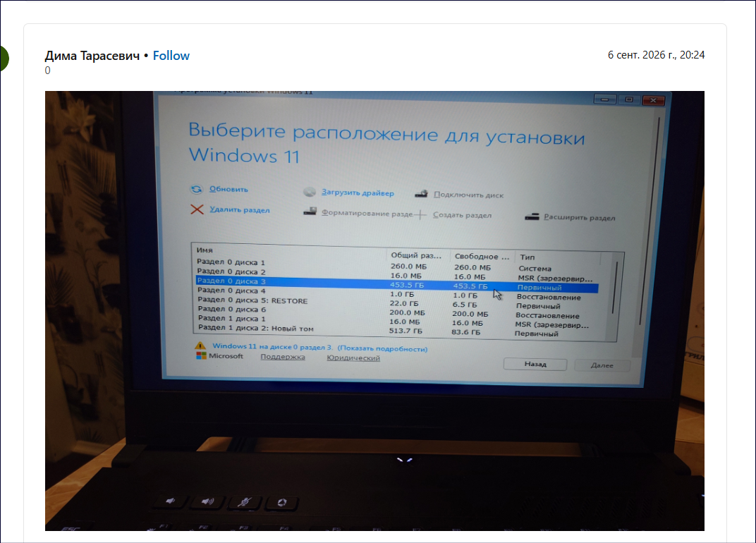The height and width of the screenshot is (543, 756).
Task: Open Дима Тарасевич author profile name
Action: coord(92,56)
